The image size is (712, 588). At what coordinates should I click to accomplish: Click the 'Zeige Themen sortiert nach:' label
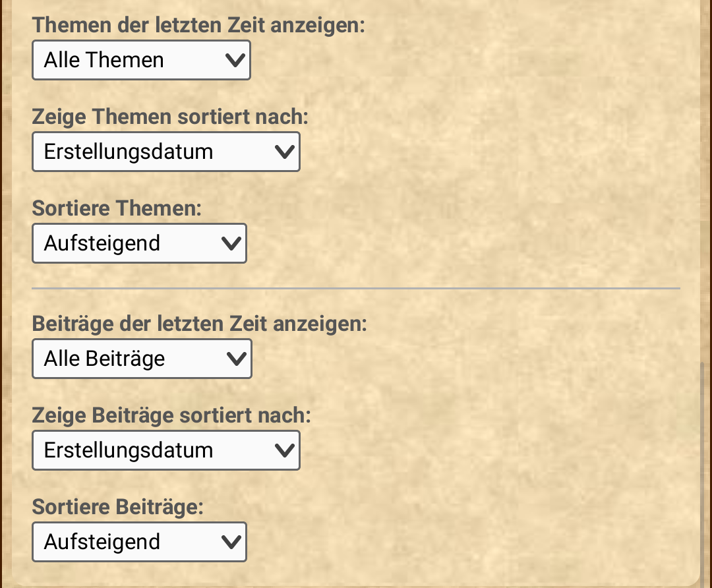pyautogui.click(x=170, y=117)
